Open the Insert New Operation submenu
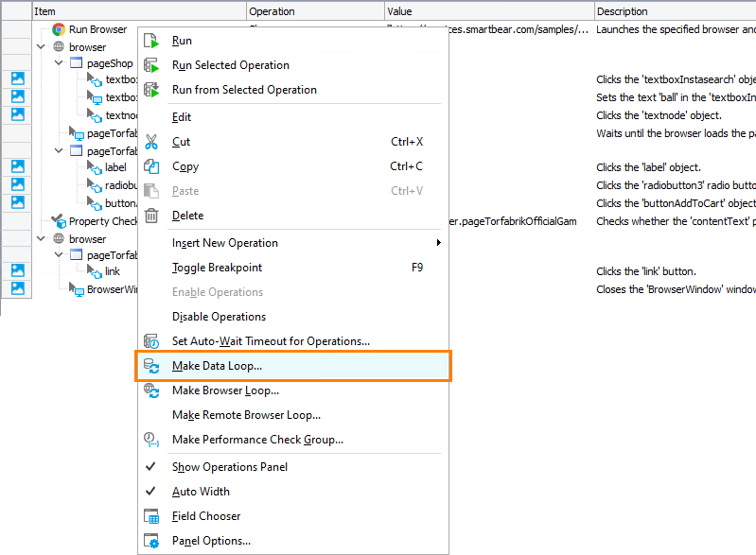The width and height of the screenshot is (756, 555). tap(225, 243)
